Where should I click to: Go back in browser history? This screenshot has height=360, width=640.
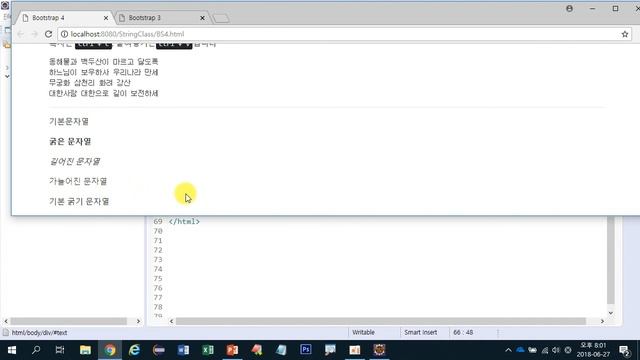(20, 34)
